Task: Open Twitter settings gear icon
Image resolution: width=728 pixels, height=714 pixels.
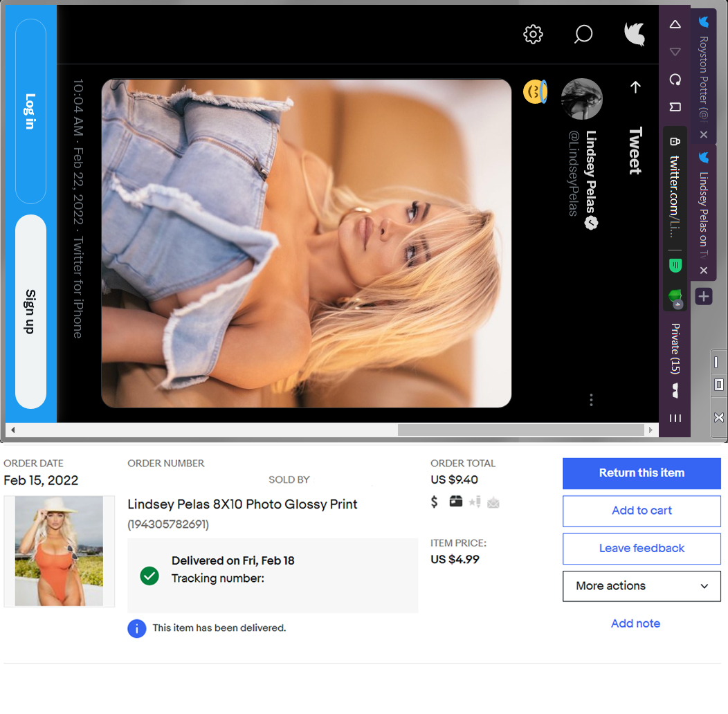Action: tap(533, 34)
